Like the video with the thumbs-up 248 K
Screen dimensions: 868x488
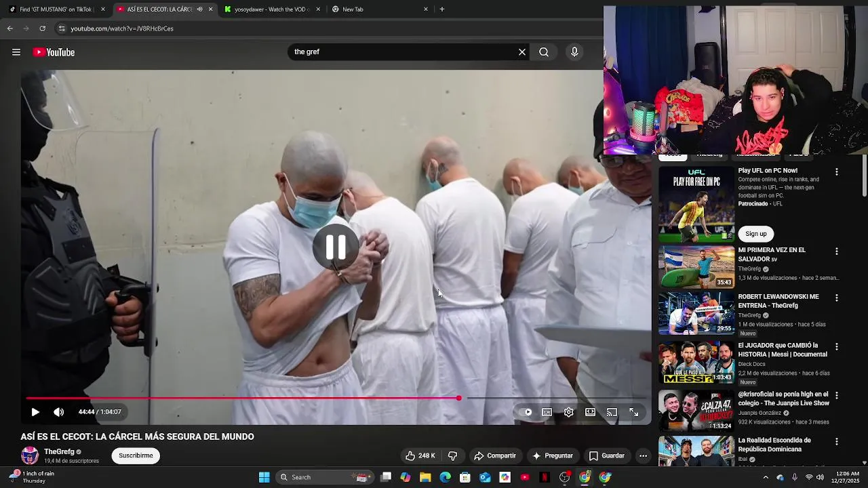pos(420,455)
